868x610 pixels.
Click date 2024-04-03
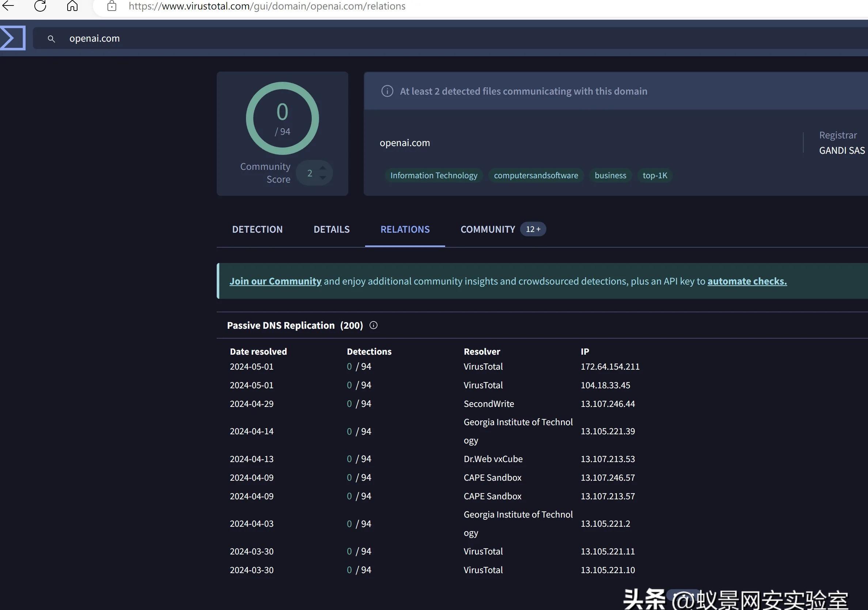point(251,523)
